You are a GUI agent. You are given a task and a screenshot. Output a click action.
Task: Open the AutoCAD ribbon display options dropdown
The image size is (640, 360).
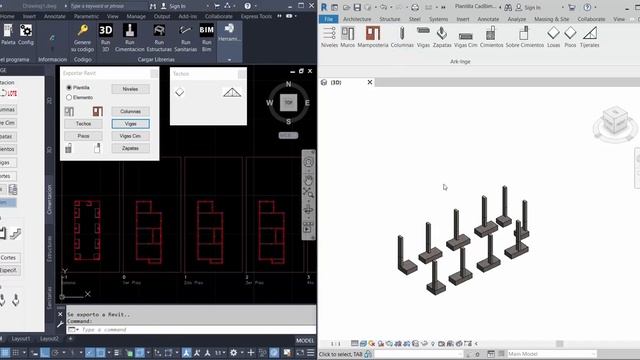click(296, 16)
